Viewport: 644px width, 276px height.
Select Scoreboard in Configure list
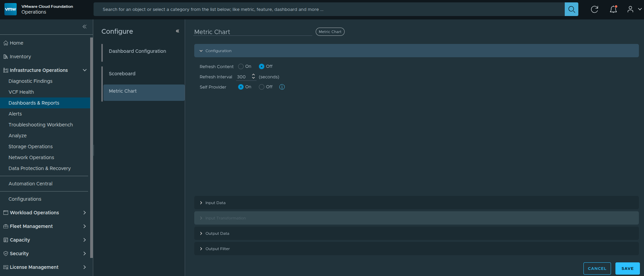click(122, 74)
